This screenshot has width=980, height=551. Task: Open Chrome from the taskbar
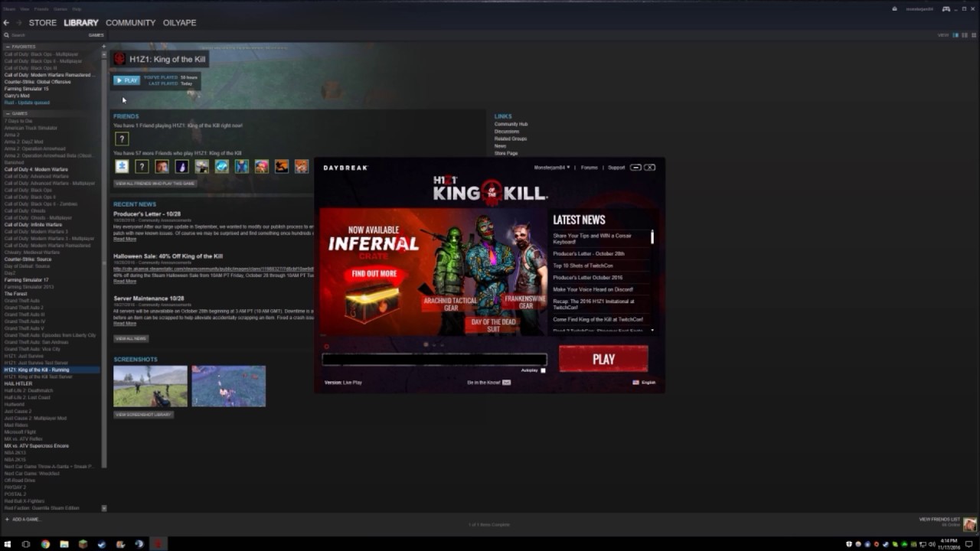(45, 544)
